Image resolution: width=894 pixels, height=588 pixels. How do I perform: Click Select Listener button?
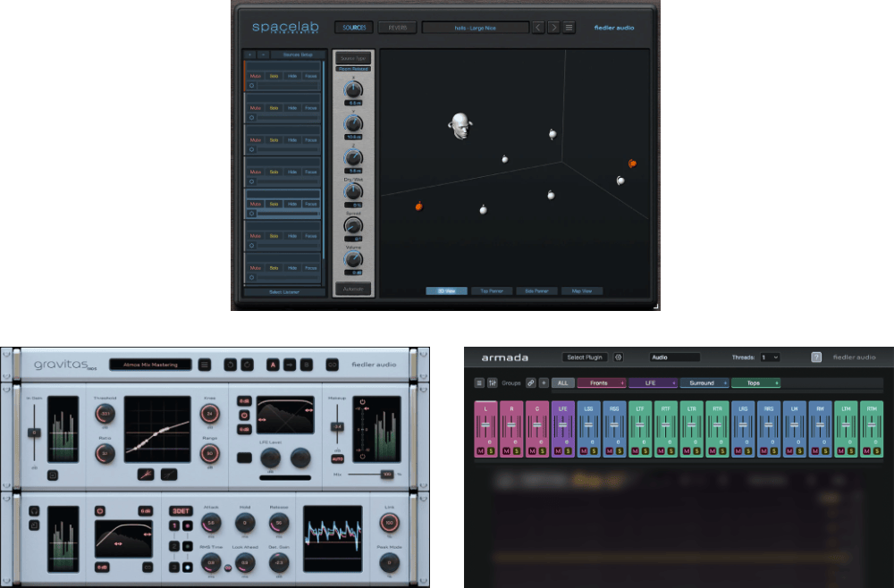284,291
